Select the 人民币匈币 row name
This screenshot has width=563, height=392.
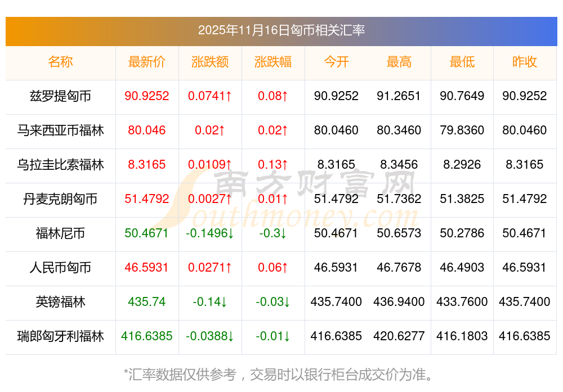(60, 268)
